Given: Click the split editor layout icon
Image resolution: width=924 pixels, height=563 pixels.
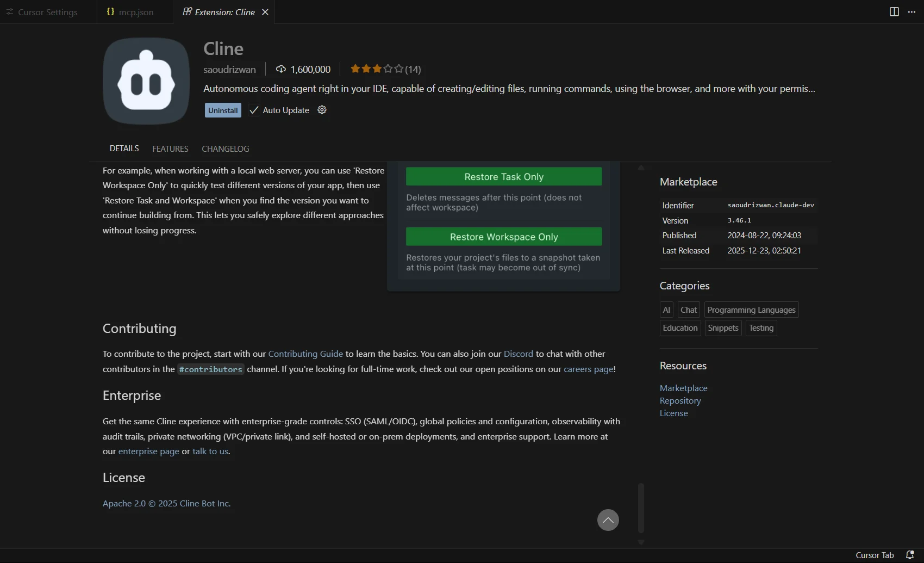Looking at the screenshot, I should [x=894, y=12].
